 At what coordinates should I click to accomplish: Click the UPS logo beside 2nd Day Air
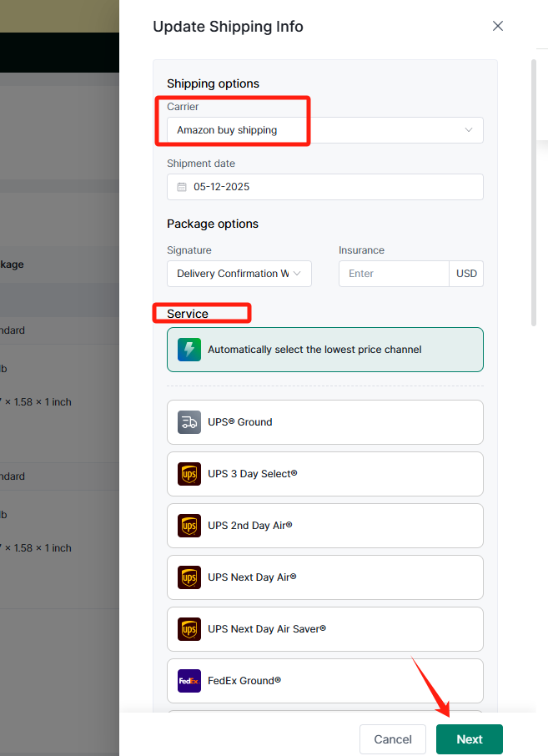[x=189, y=526]
